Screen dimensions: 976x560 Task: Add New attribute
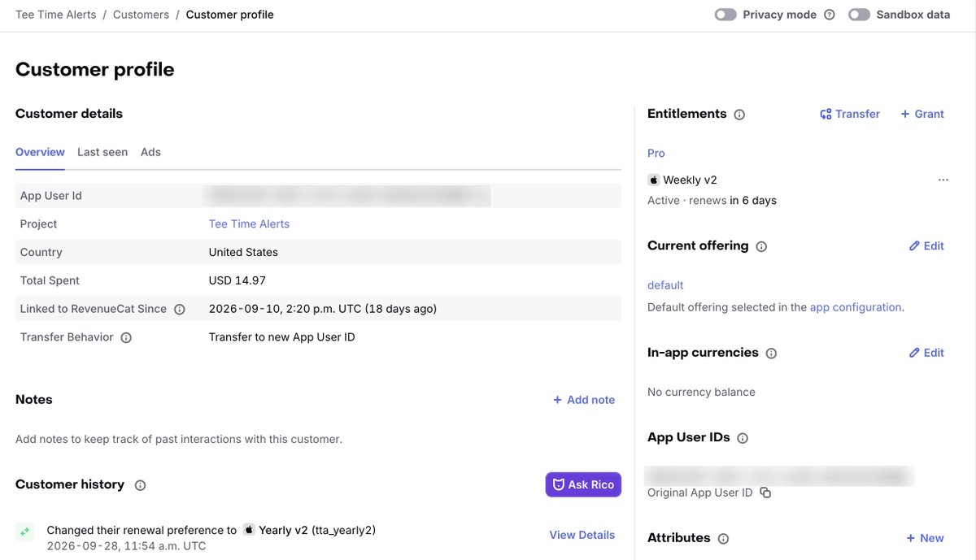pyautogui.click(x=925, y=538)
